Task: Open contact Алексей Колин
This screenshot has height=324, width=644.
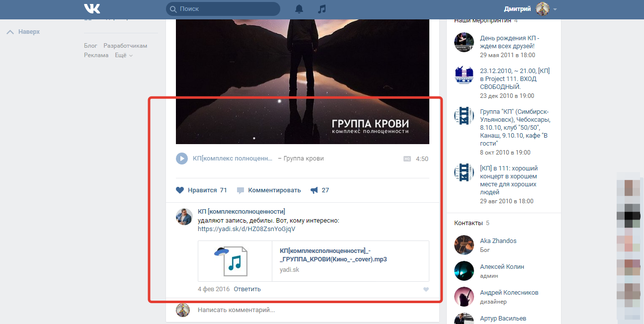Action: [x=502, y=266]
